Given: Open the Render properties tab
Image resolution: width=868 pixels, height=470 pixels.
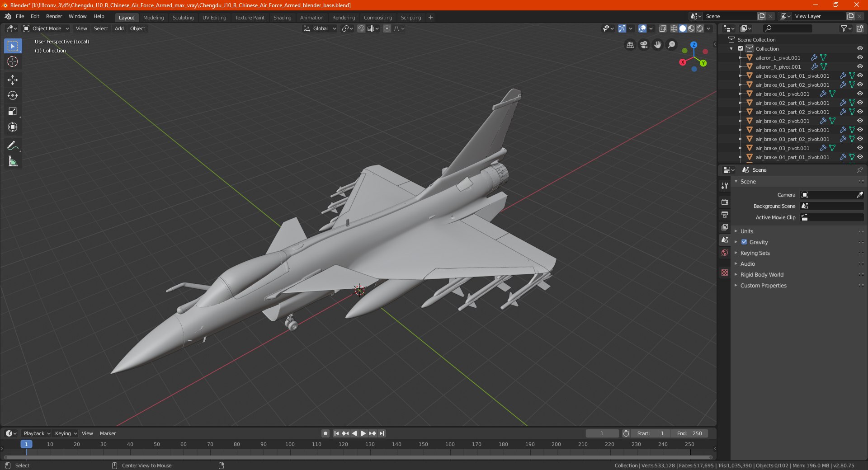Looking at the screenshot, I should [x=725, y=202].
